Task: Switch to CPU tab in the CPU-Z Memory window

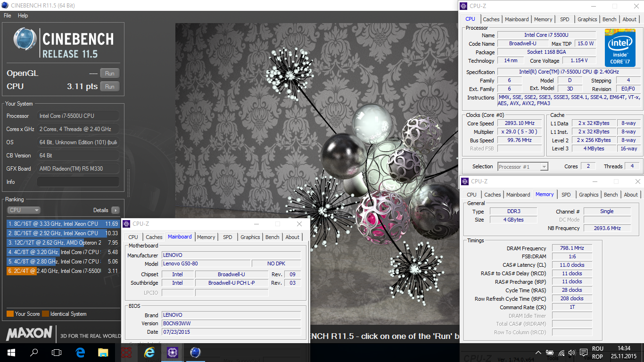Action: tap(471, 195)
